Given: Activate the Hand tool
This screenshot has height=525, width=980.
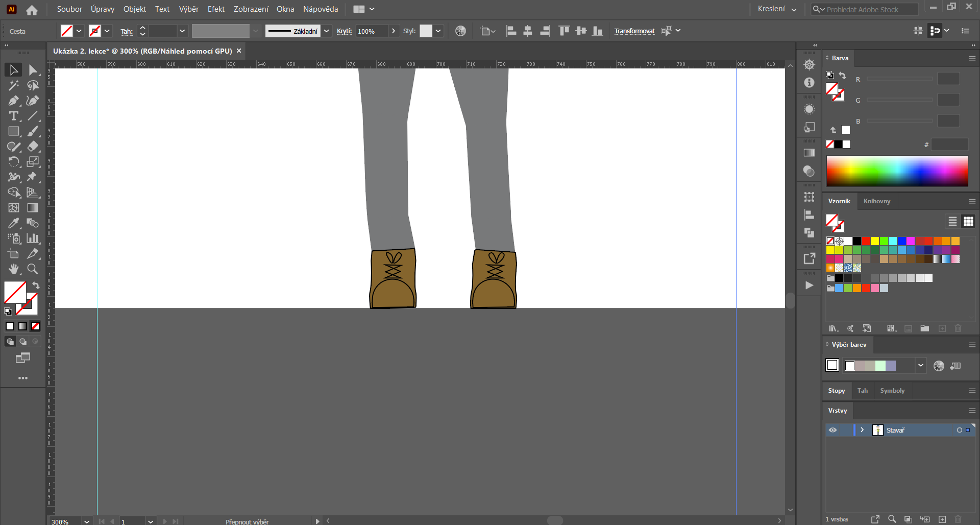Looking at the screenshot, I should tap(13, 269).
